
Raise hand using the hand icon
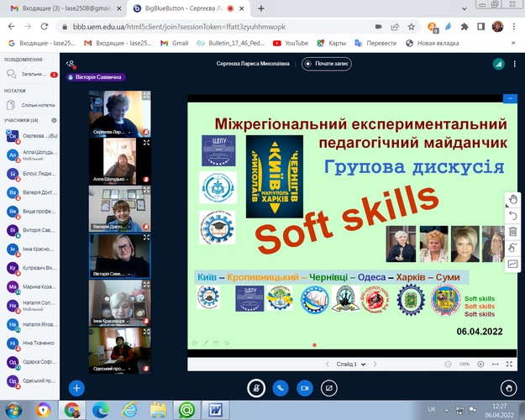click(x=508, y=388)
